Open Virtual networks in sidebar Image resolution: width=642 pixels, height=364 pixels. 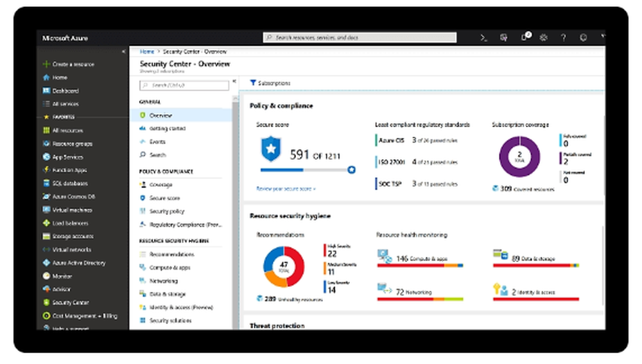(67, 250)
